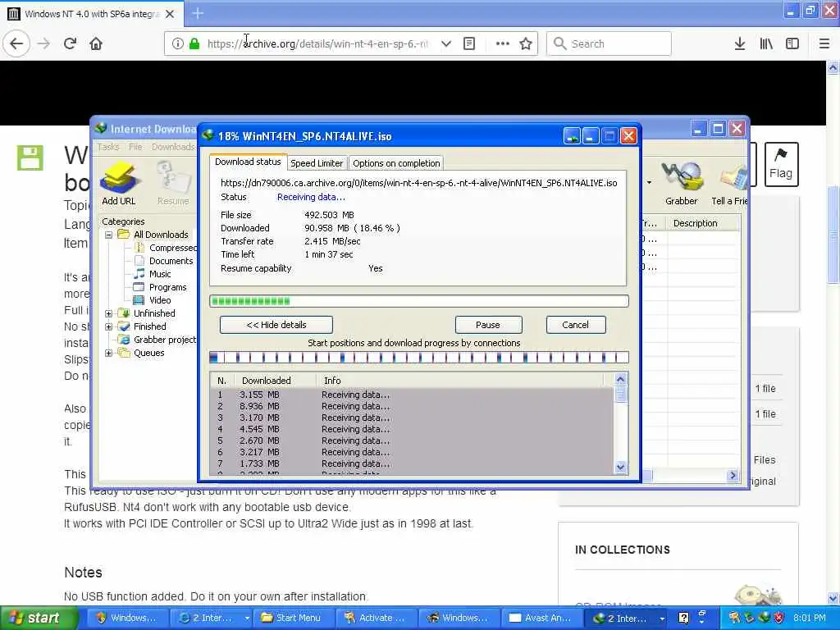Cancel the download
The height and width of the screenshot is (630, 840).
click(x=575, y=325)
